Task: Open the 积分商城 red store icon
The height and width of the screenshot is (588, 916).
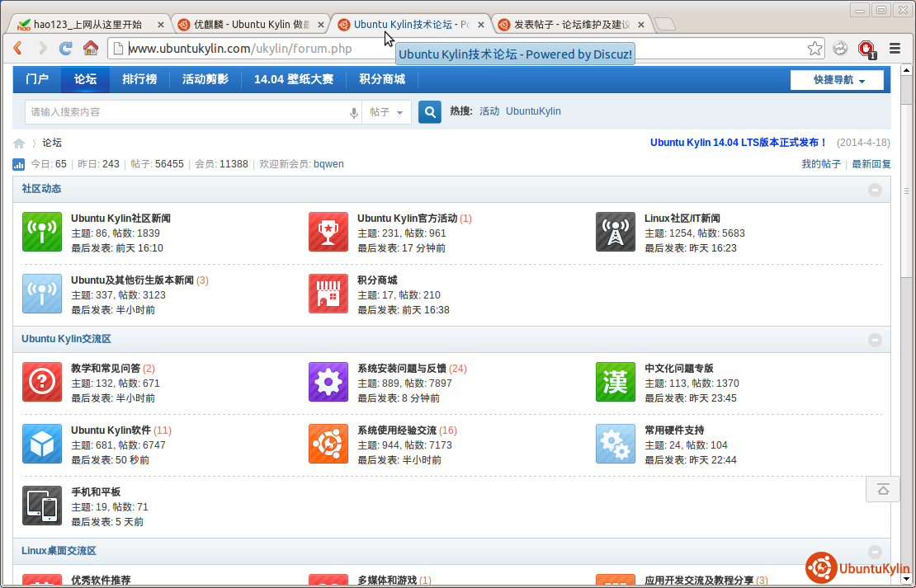Action: pos(328,294)
